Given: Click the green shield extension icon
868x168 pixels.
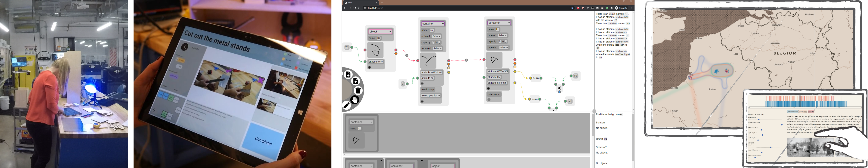Looking at the screenshot, I should pyautogui.click(x=607, y=8).
